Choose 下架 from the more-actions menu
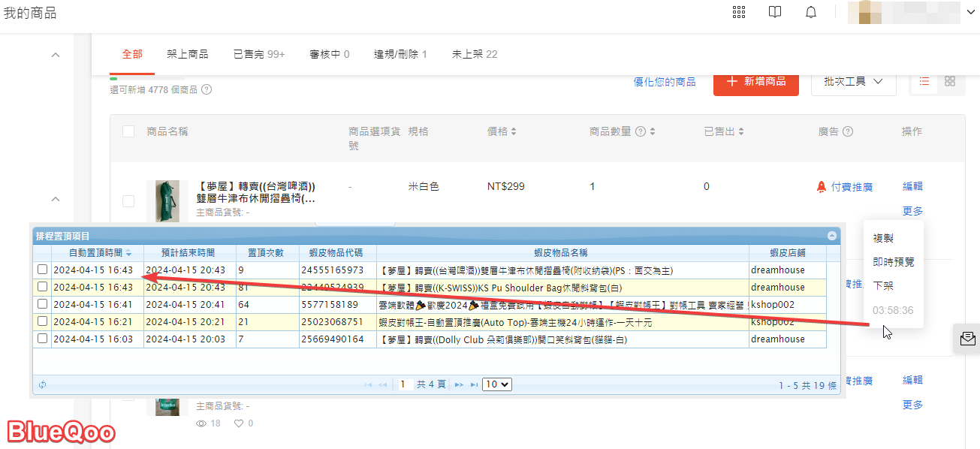The image size is (980, 449). coord(883,286)
